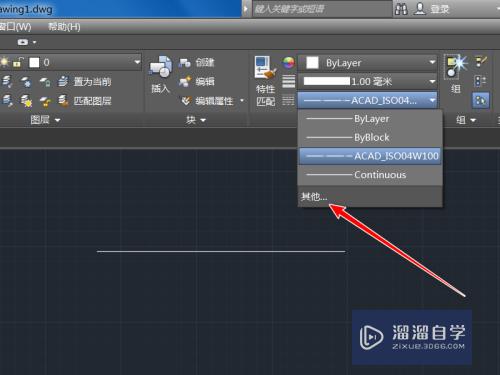The width and height of the screenshot is (500, 375).
Task: Toggle layer 0 sun freeze icon
Action: pos(4,62)
